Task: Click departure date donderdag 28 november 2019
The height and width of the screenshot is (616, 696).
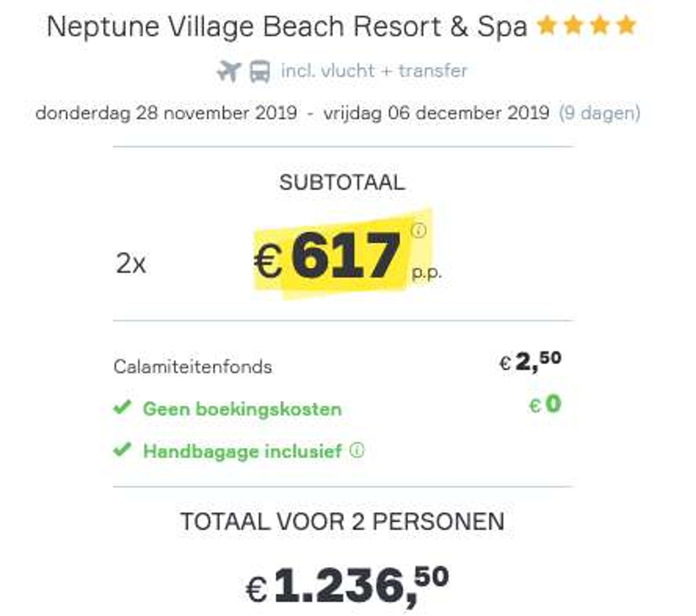Action: point(166,113)
